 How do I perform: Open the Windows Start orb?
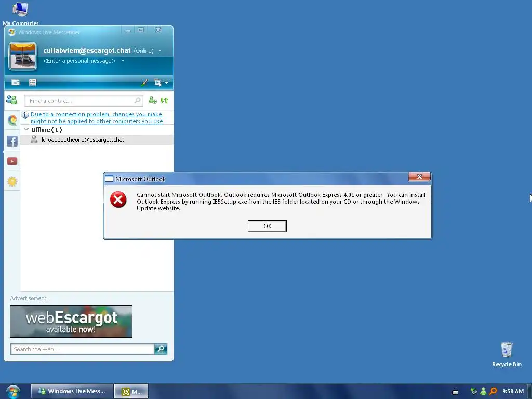(13, 392)
